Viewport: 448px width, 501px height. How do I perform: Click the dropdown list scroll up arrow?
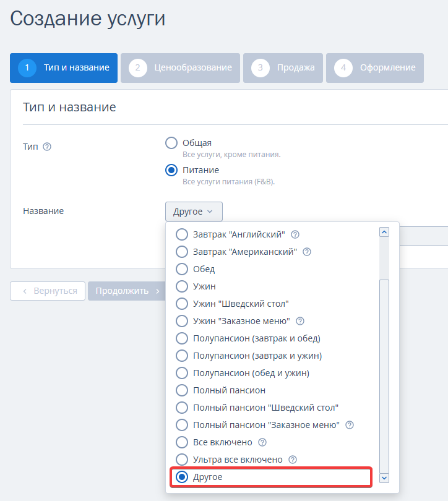coord(384,232)
